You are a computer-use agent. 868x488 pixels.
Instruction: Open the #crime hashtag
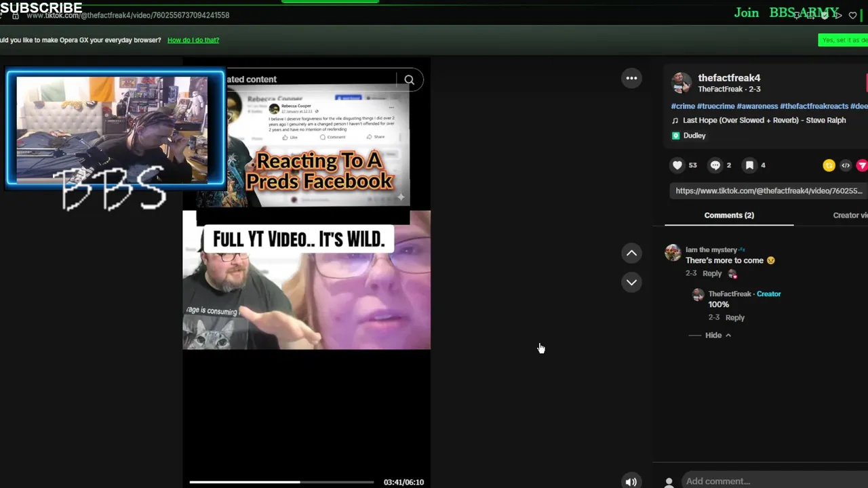[x=683, y=106]
